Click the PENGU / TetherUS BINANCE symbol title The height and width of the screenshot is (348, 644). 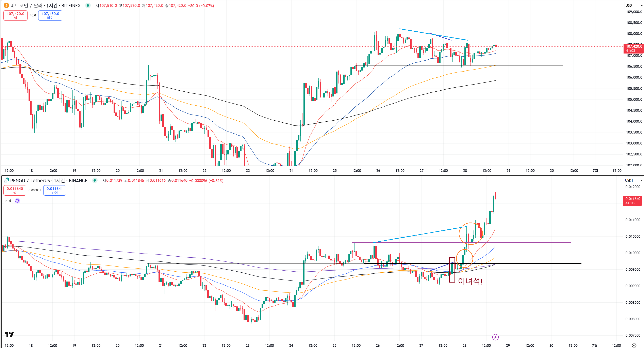point(49,181)
